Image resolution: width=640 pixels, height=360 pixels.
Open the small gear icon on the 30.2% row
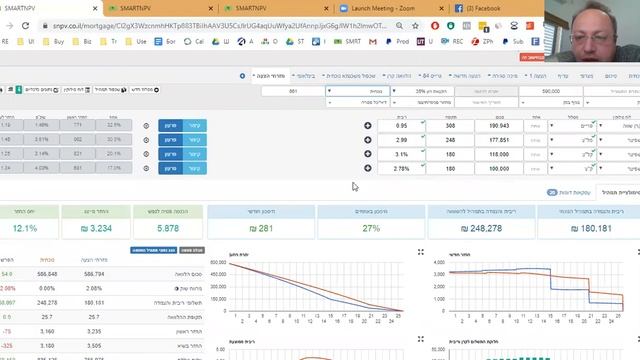tap(146, 140)
